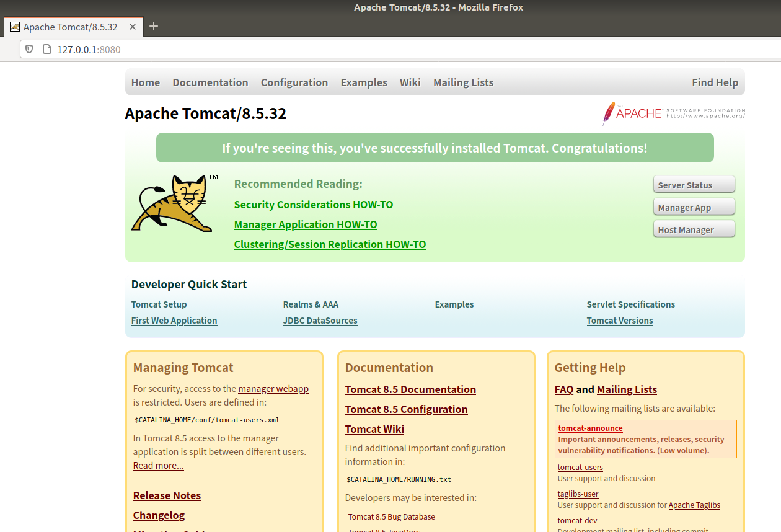
Task: Open Manager Application HOW-TO link
Action: (x=306, y=224)
